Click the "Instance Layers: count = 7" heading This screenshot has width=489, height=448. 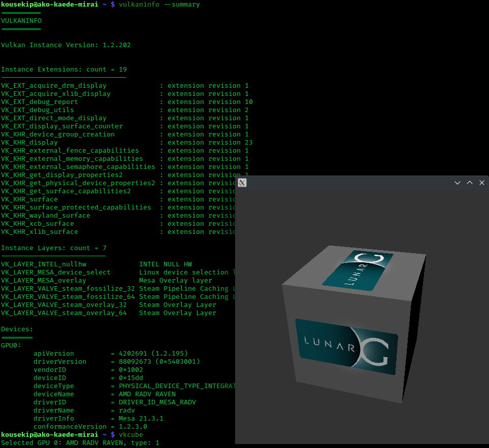(x=53, y=248)
